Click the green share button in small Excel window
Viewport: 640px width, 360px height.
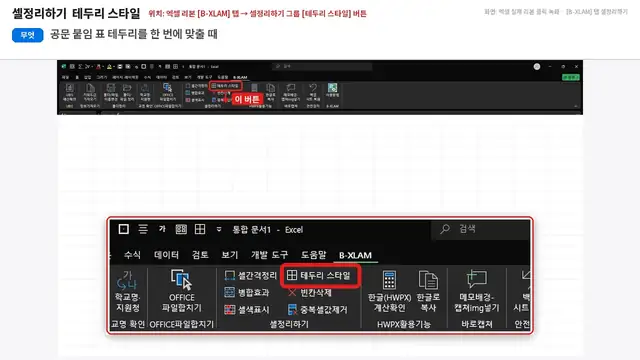coord(571,77)
